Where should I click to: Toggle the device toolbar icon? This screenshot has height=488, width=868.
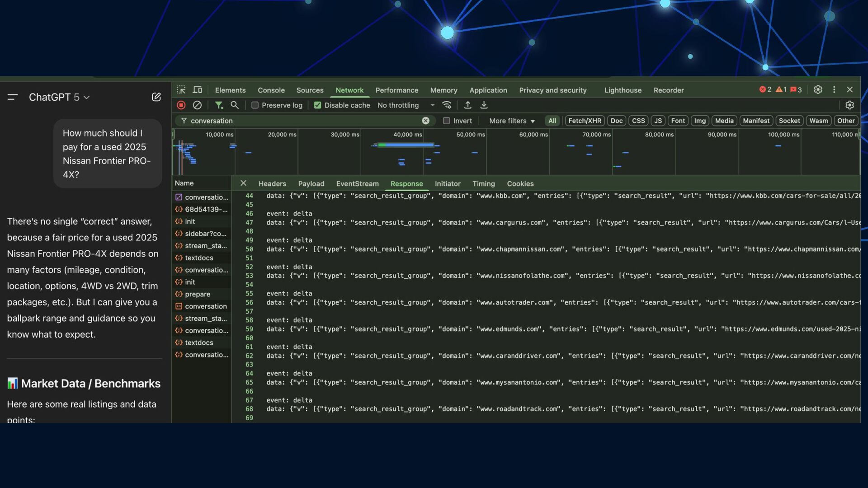pos(198,90)
